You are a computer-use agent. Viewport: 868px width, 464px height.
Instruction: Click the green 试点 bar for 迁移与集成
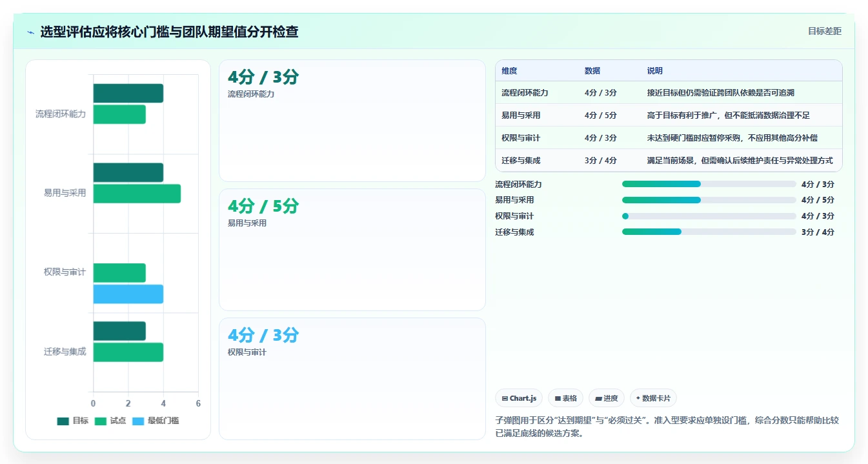(x=128, y=352)
